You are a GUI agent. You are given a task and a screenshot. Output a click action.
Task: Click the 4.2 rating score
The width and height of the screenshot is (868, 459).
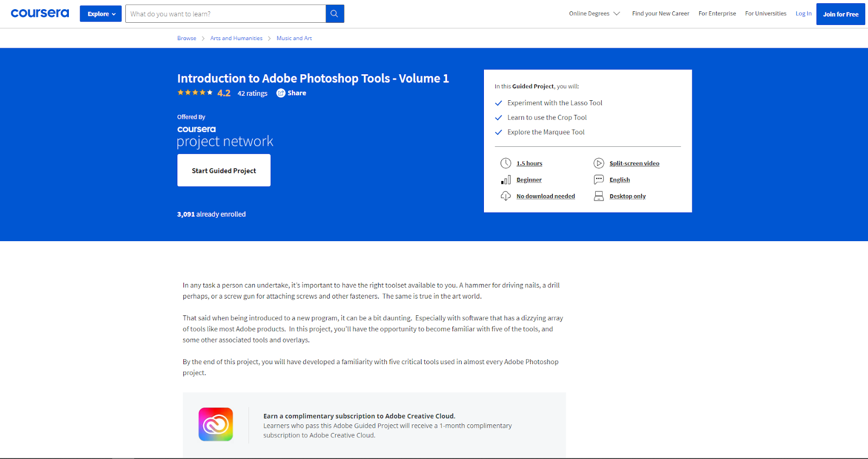coord(224,93)
